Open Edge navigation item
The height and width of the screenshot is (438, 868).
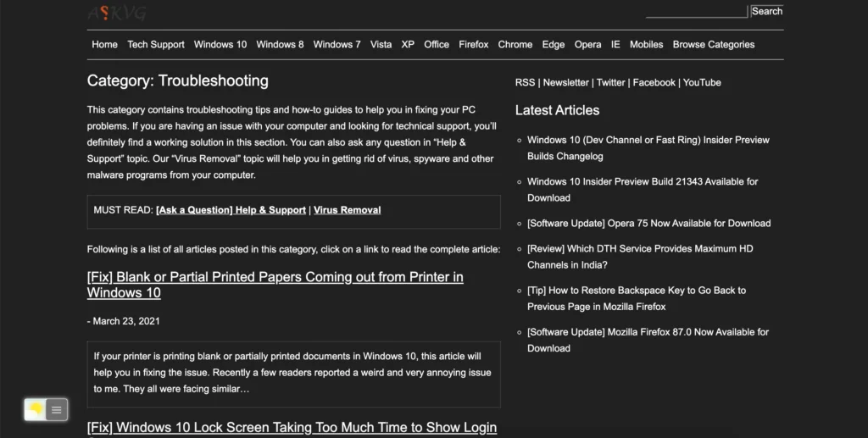coord(553,44)
